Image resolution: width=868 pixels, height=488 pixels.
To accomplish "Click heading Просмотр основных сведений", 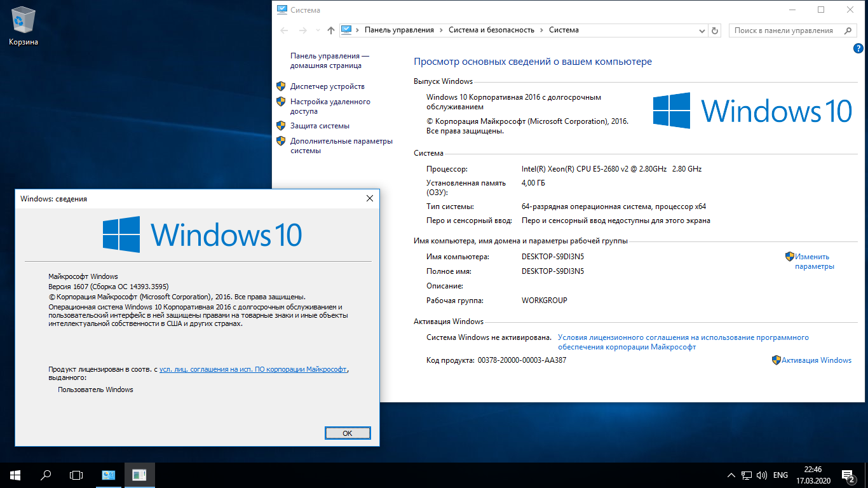I will click(532, 62).
